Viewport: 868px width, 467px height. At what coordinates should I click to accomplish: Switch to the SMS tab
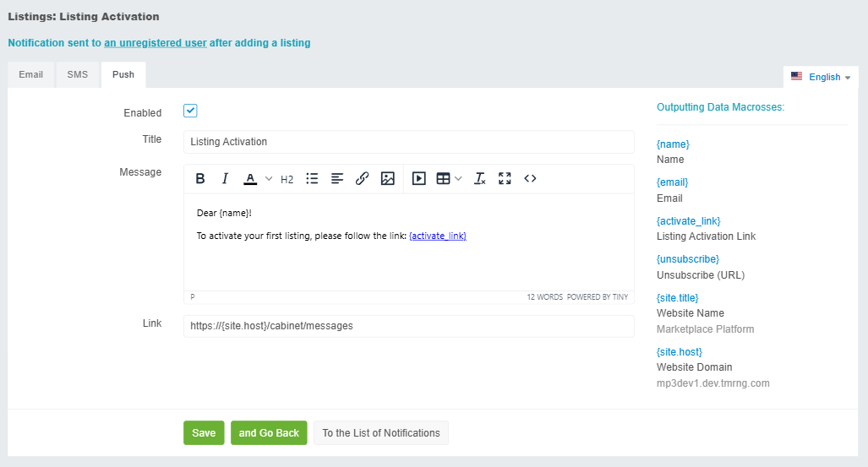[x=78, y=74]
